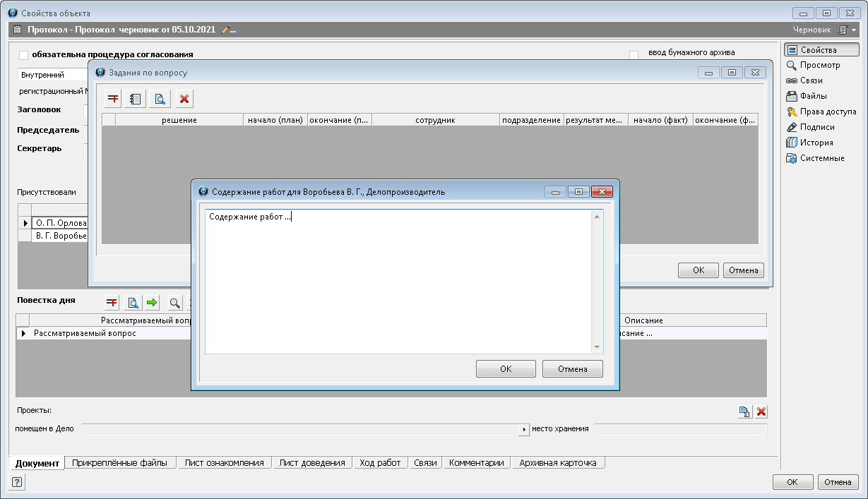Open История in the side panel
The image size is (868, 499).
(x=816, y=143)
